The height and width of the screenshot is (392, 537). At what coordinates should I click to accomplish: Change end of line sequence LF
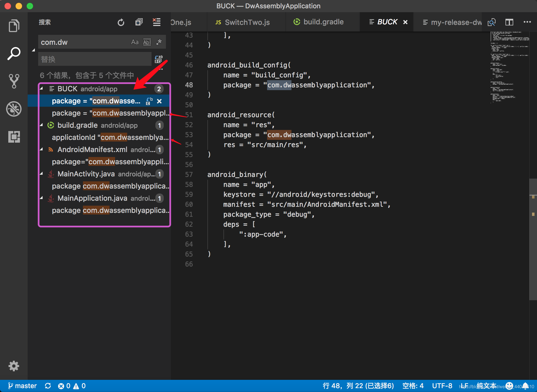[x=465, y=386]
